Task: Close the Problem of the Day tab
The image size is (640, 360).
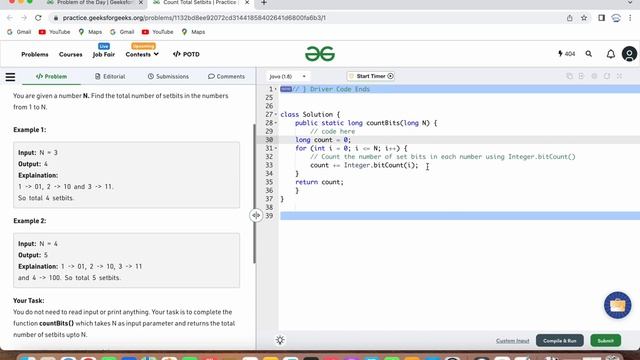Action: [141, 3]
